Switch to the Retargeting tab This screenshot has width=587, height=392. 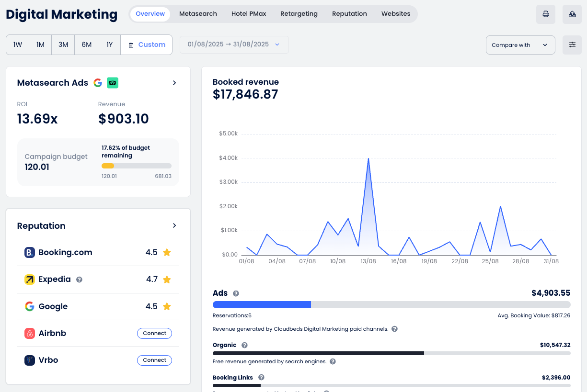[299, 14]
